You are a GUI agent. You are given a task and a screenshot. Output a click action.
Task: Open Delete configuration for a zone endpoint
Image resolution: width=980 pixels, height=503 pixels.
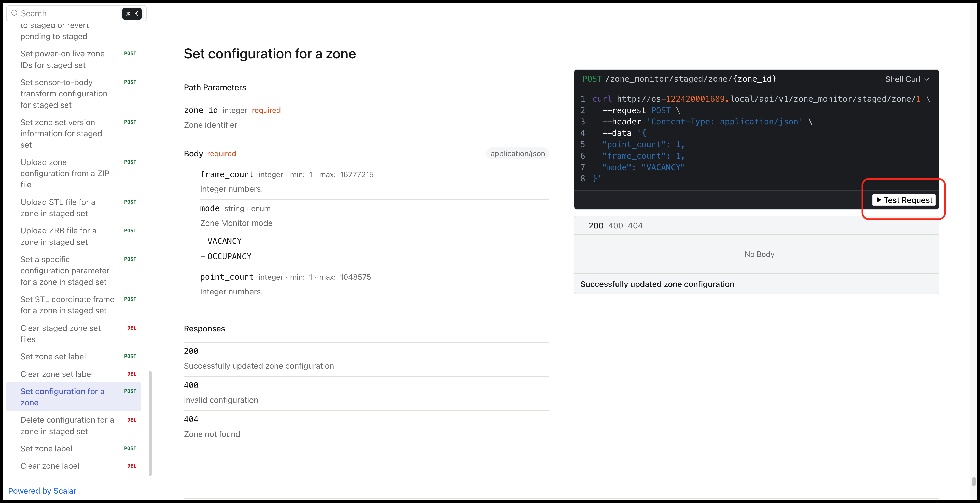[x=73, y=425]
